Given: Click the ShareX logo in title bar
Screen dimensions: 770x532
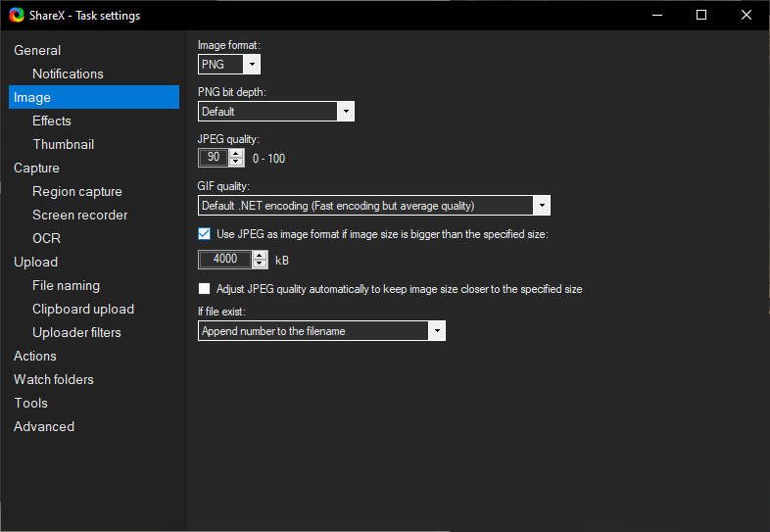Looking at the screenshot, I should (x=17, y=16).
